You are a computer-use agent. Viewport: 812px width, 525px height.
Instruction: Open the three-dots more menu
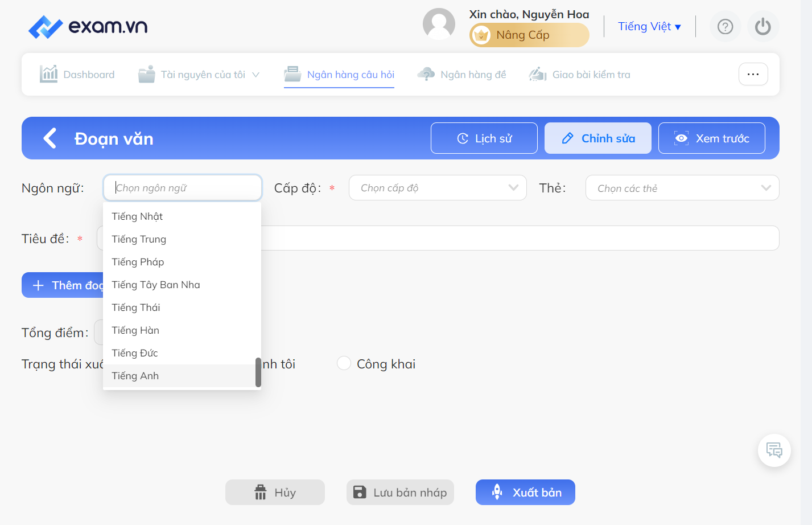[x=753, y=74]
